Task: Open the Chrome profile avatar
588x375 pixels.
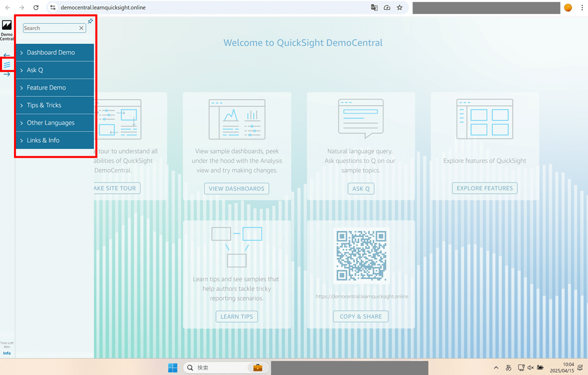Action: [568, 7]
